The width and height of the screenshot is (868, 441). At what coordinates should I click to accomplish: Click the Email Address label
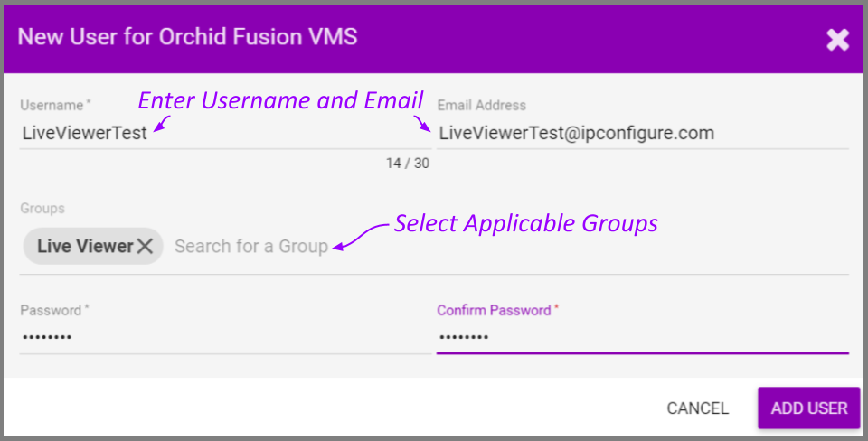pos(481,106)
